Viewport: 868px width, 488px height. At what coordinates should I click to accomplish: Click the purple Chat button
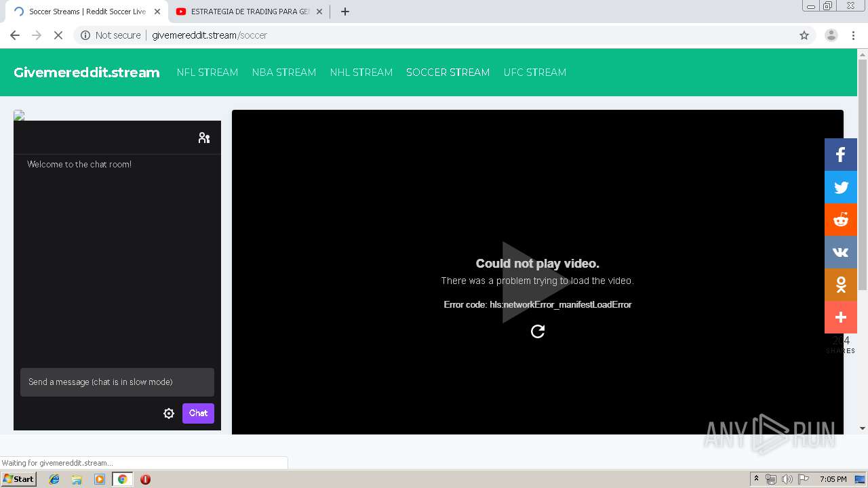click(x=198, y=413)
